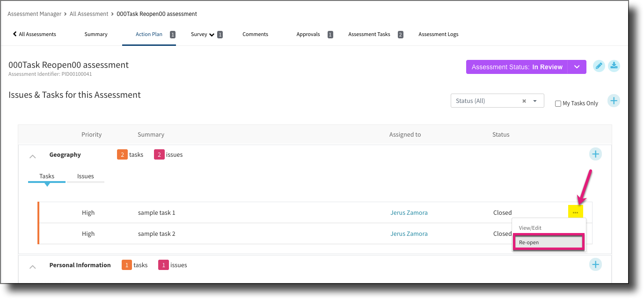Collapse the Personal Information section chevron
644x299 pixels.
tap(33, 267)
